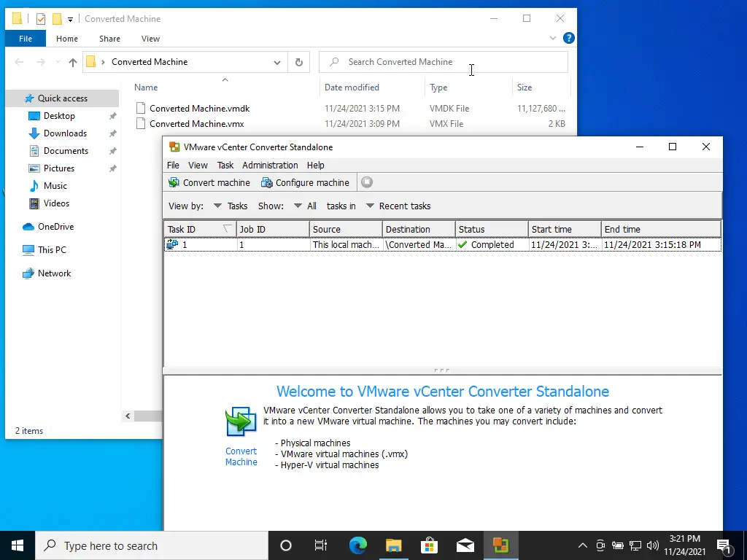
Task: Select the 'This local mach...' source cell
Action: click(346, 244)
